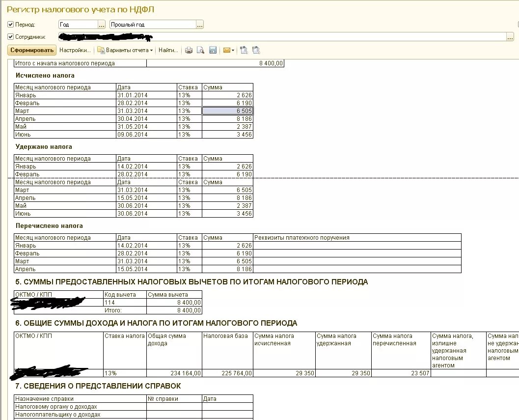The image size is (519, 420).
Task: Click the Исчислено налога heading
Action: tap(45, 76)
